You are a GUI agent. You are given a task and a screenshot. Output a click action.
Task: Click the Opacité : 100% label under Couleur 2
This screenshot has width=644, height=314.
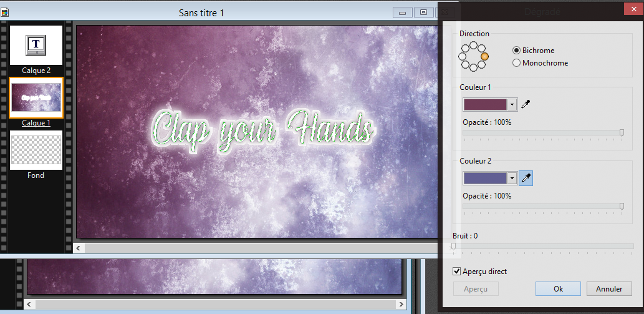[487, 196]
